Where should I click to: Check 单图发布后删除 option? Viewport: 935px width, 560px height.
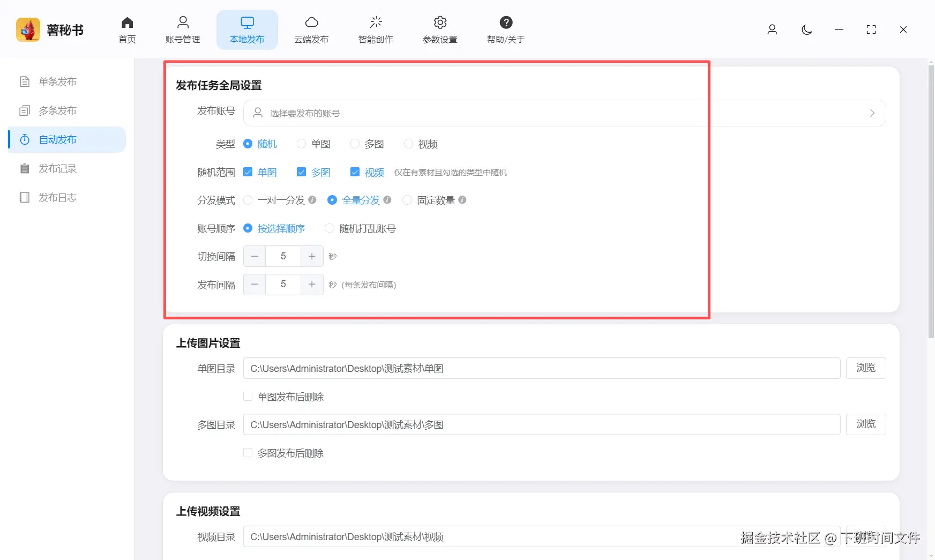point(248,396)
